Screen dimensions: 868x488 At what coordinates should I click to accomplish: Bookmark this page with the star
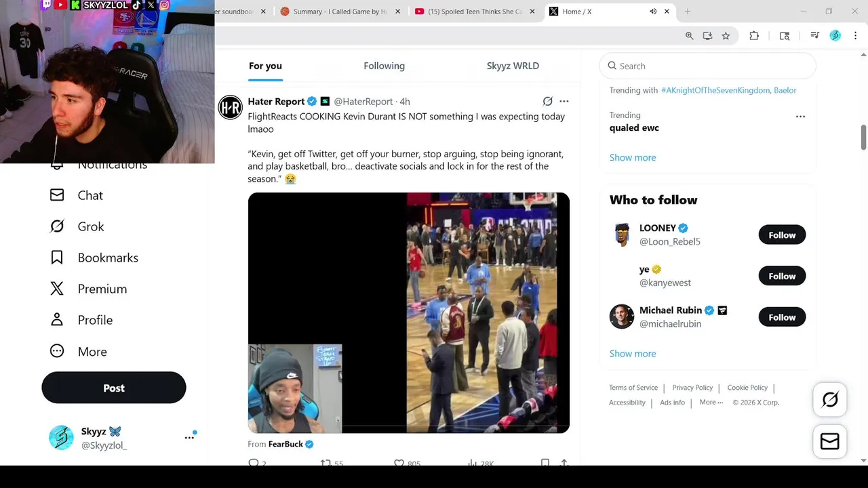(x=726, y=36)
